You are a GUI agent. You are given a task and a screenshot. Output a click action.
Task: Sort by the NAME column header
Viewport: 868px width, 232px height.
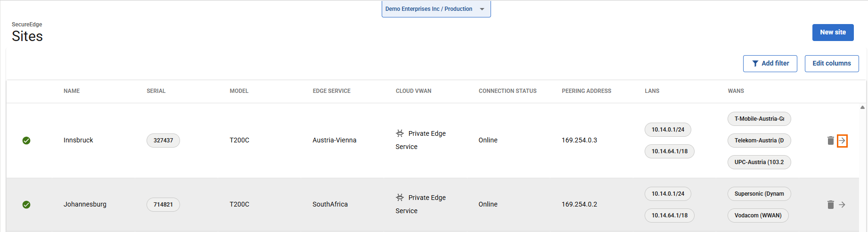click(72, 91)
